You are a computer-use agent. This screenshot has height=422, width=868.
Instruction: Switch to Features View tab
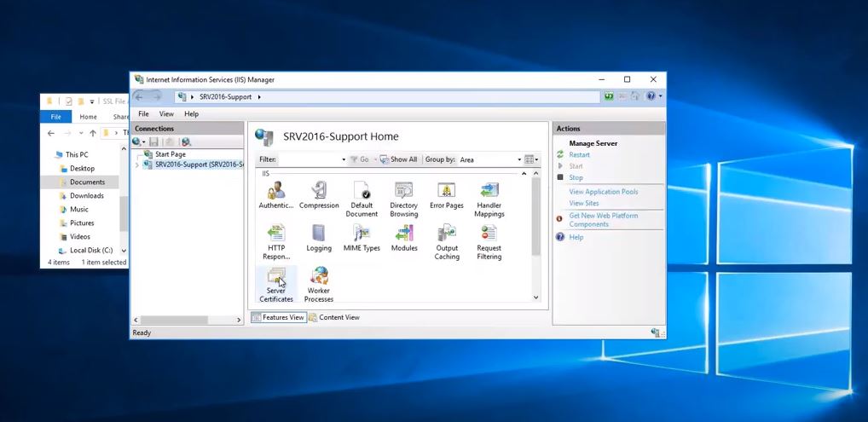(279, 317)
